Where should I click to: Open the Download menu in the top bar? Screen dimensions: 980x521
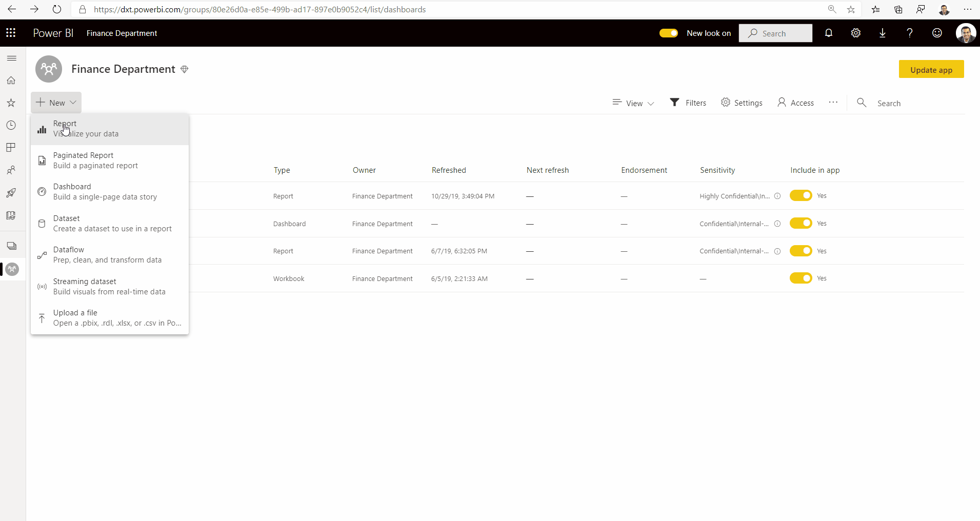[x=883, y=33]
